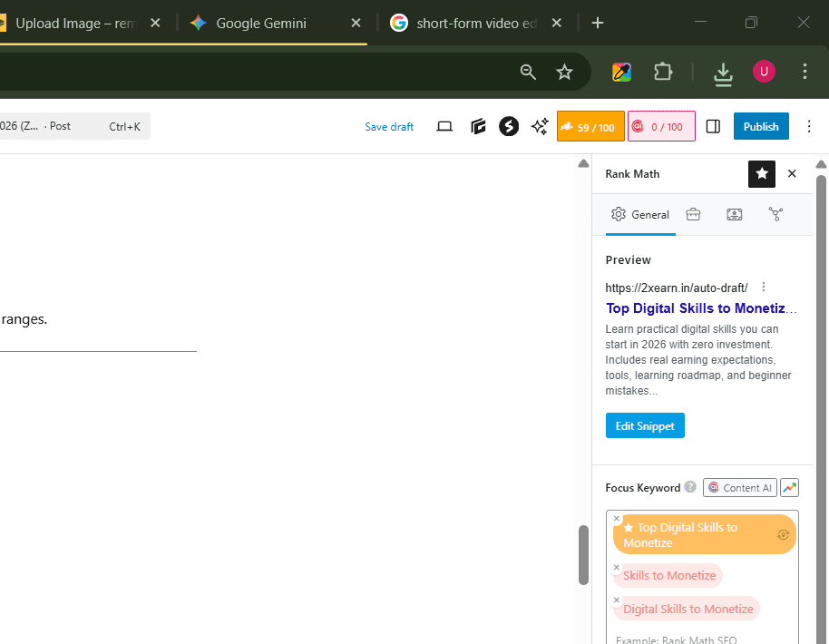The height and width of the screenshot is (644, 829).
Task: Open the Chrome three-dot menu
Action: click(805, 72)
